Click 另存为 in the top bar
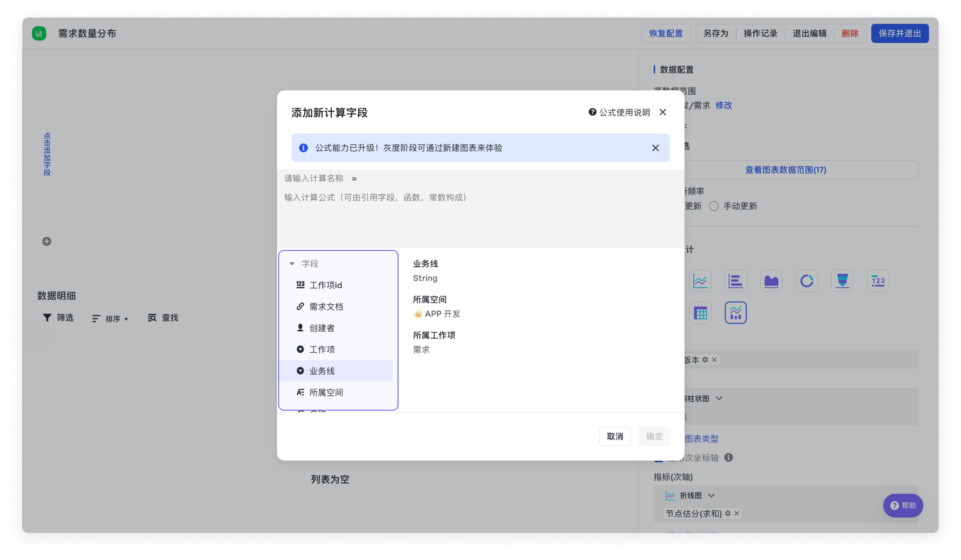 (716, 34)
